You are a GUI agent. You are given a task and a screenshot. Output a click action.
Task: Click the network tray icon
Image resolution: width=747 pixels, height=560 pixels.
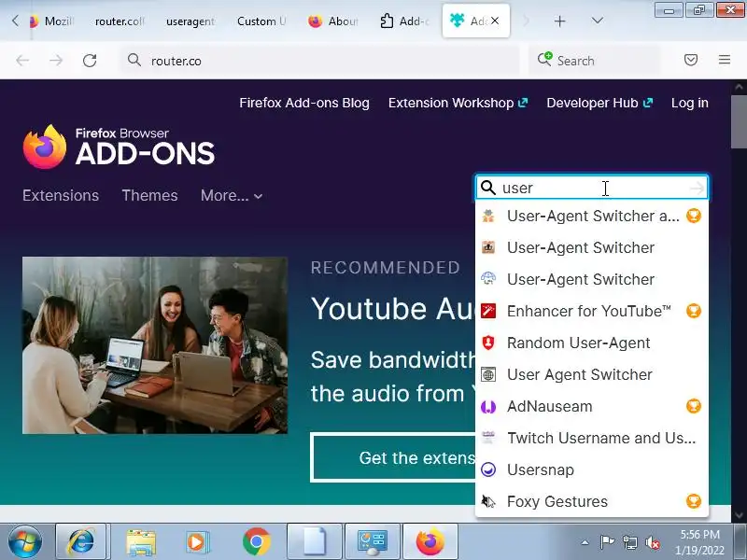pyautogui.click(x=629, y=542)
